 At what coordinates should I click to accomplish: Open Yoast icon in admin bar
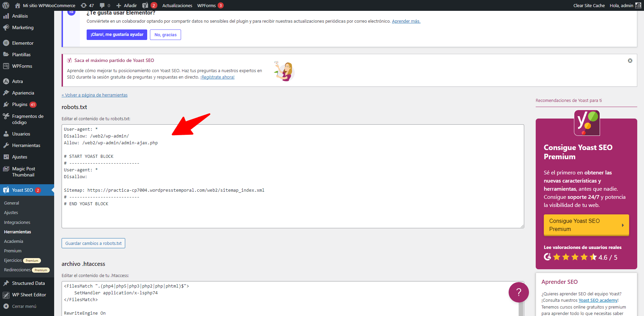pyautogui.click(x=145, y=5)
